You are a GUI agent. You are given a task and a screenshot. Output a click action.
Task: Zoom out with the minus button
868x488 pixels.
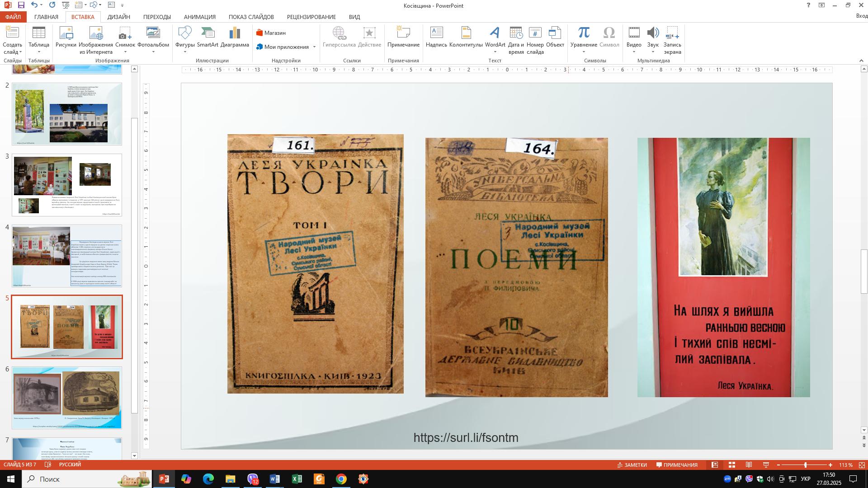[778, 465]
